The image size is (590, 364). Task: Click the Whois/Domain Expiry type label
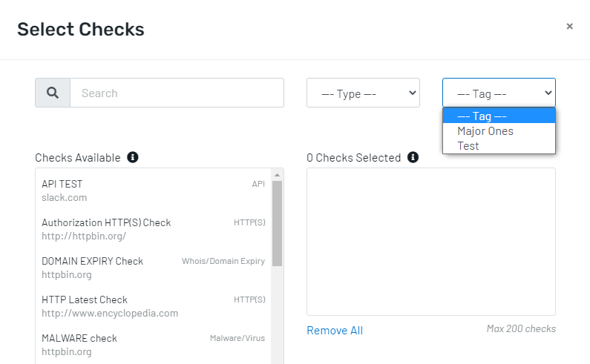click(223, 261)
